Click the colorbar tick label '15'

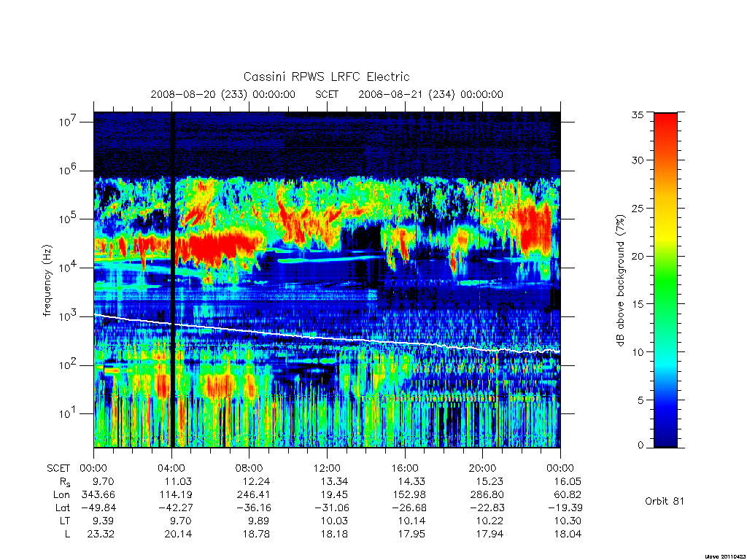pos(638,304)
